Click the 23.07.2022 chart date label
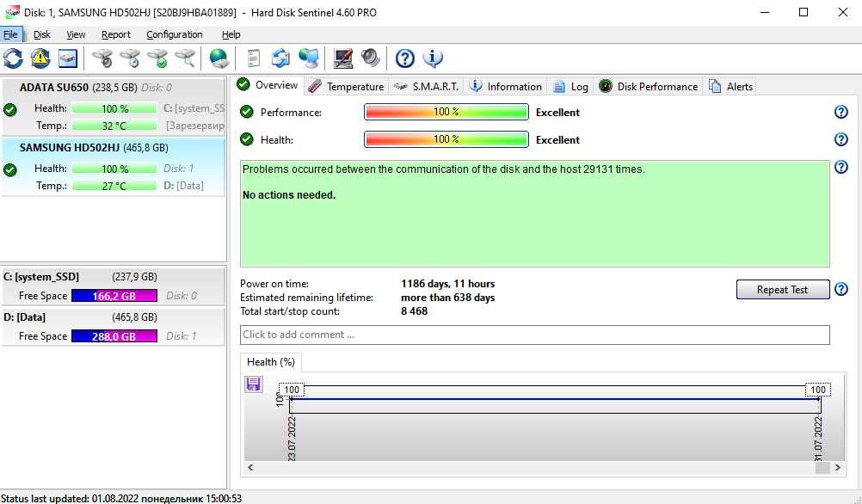This screenshot has height=504, width=862. 292,439
